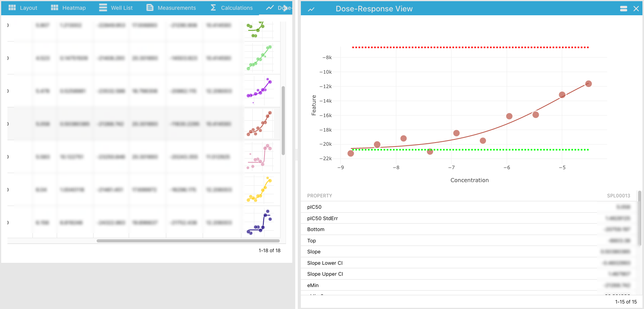This screenshot has height=309, width=644.
Task: Select the dark blue curve thumbnail
Action: pos(259,222)
